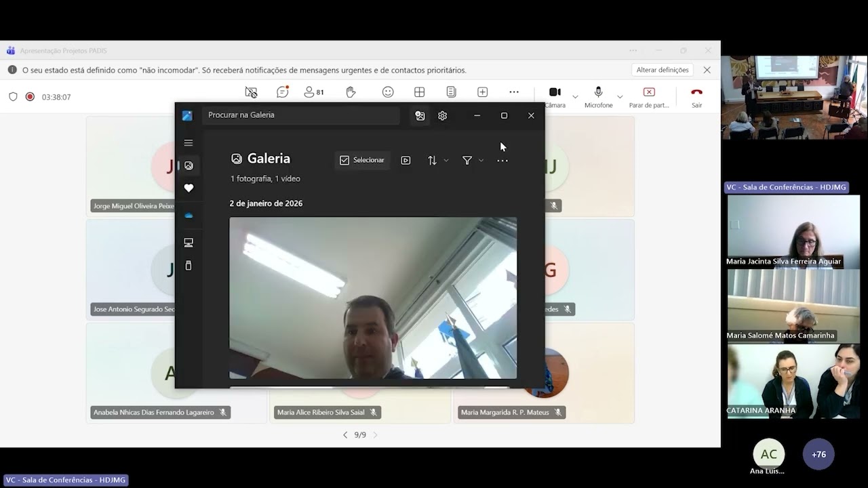Open view layout grid icon in Teams
Image resolution: width=868 pixels, height=488 pixels.
click(420, 92)
